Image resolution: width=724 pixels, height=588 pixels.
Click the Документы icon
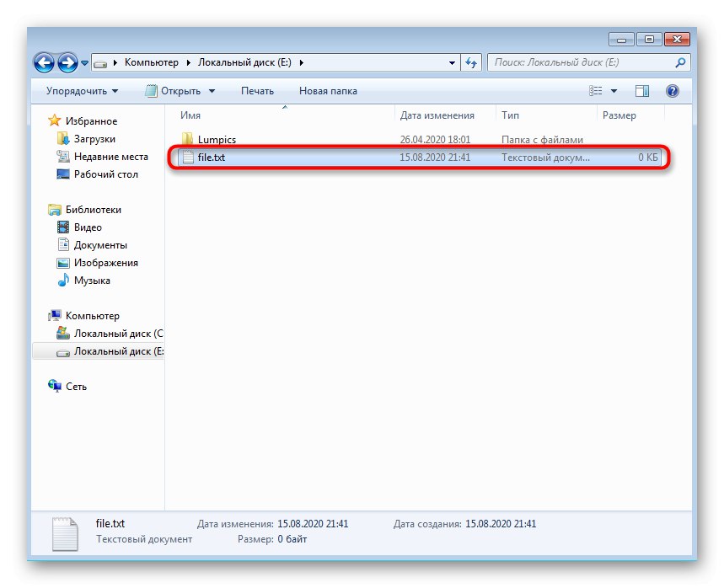pos(63,244)
